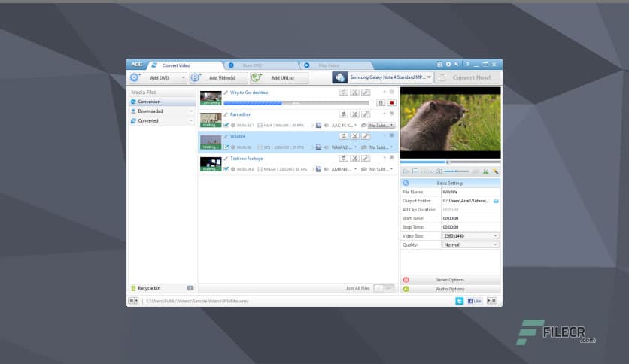Remove Test raw footage with its X icon
Image resolution: width=629 pixels, height=364 pixels.
(392, 158)
